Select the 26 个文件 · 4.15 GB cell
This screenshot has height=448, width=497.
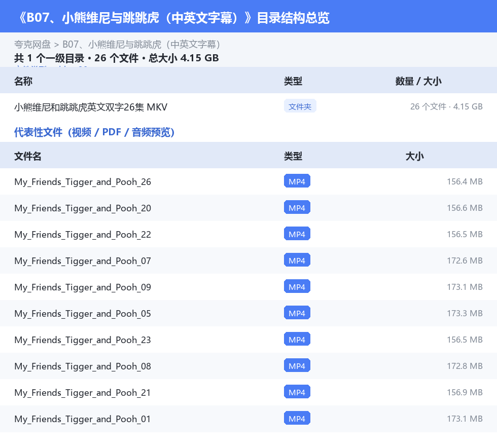(x=446, y=106)
